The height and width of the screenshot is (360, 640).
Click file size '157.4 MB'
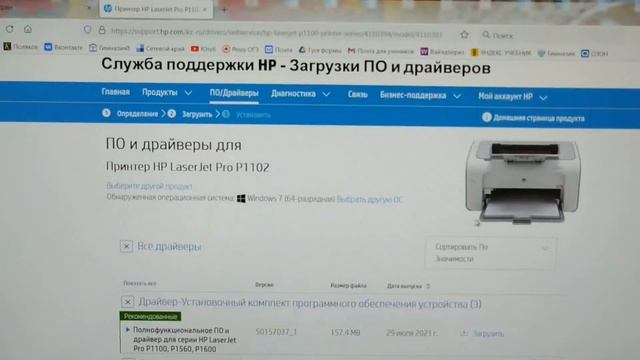tap(345, 333)
